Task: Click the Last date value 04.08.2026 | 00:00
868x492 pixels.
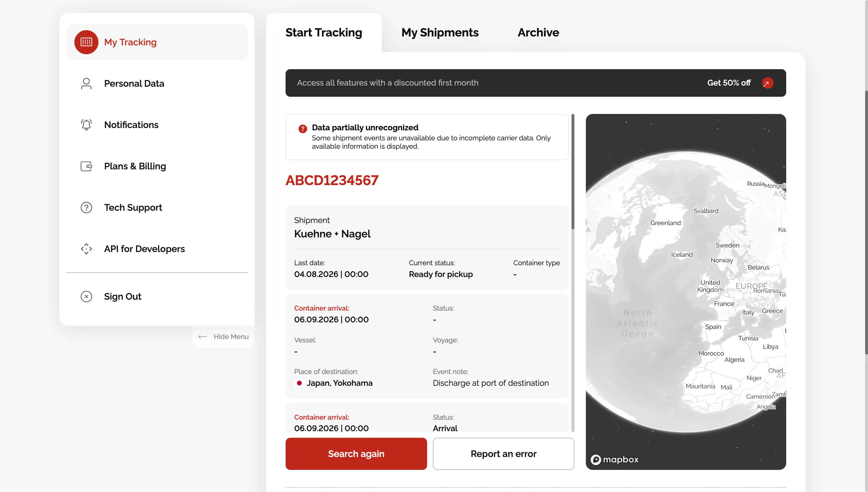Action: 331,274
